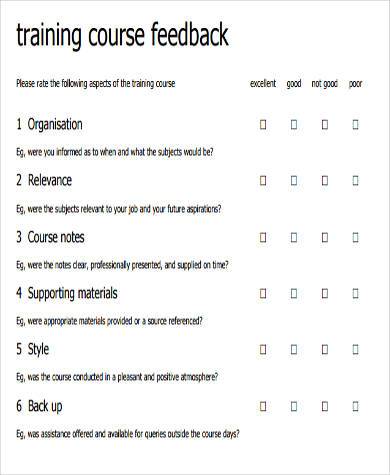The width and height of the screenshot is (390, 475).
Task: Check excellent for Organisation
Action: [x=263, y=125]
